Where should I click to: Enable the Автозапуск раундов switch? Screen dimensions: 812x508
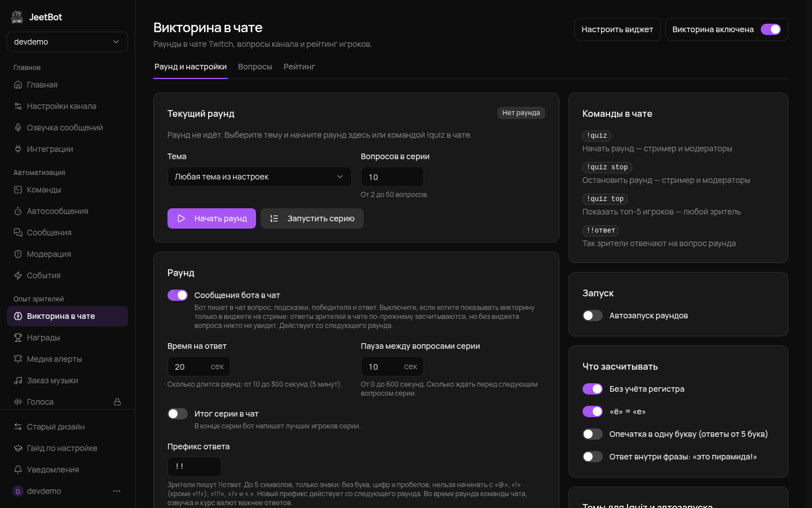pyautogui.click(x=593, y=316)
